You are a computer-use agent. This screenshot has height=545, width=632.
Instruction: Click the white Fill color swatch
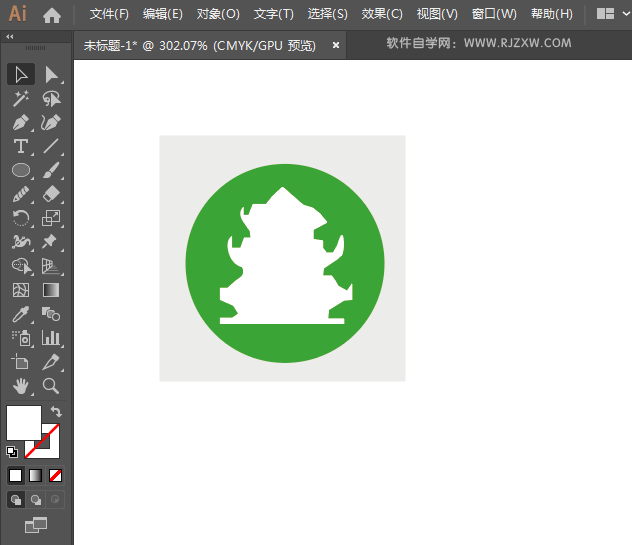[x=22, y=421]
